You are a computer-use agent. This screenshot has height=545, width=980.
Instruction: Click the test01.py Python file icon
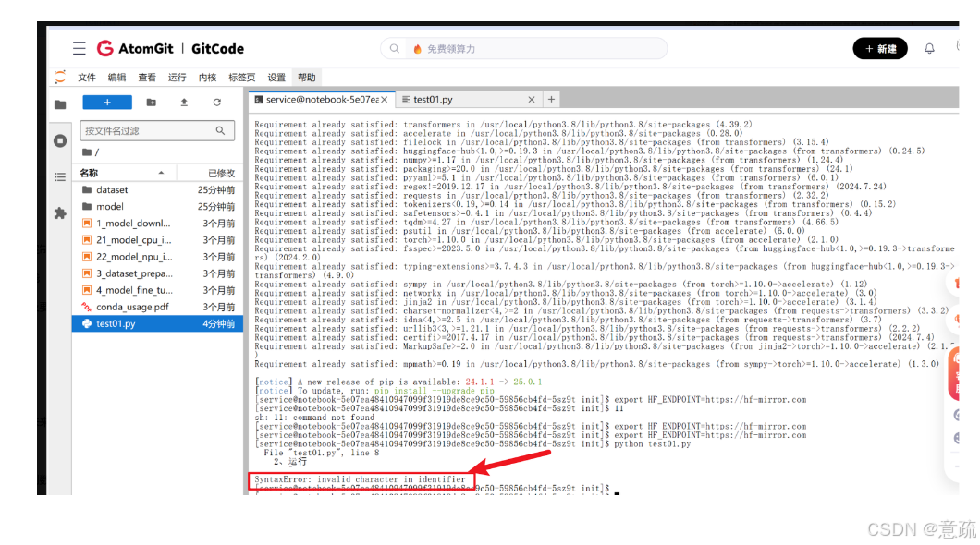(x=87, y=324)
